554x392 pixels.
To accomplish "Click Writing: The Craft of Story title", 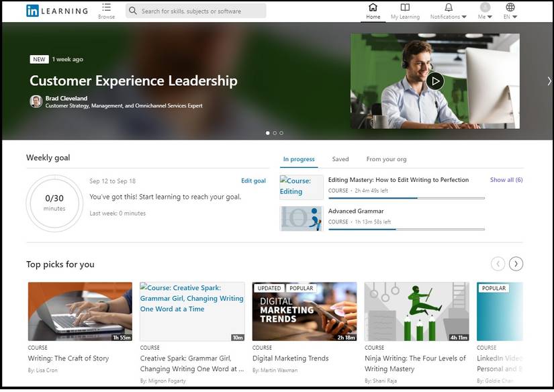I will 68,358.
